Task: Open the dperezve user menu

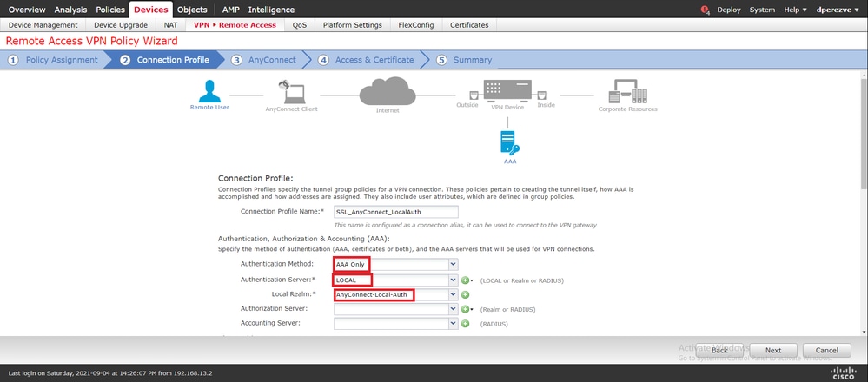Action: pos(838,10)
